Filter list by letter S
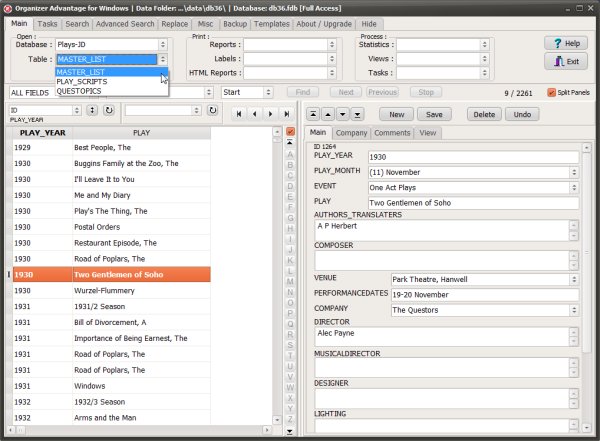Screen dimensions: 600x441 click(290, 345)
